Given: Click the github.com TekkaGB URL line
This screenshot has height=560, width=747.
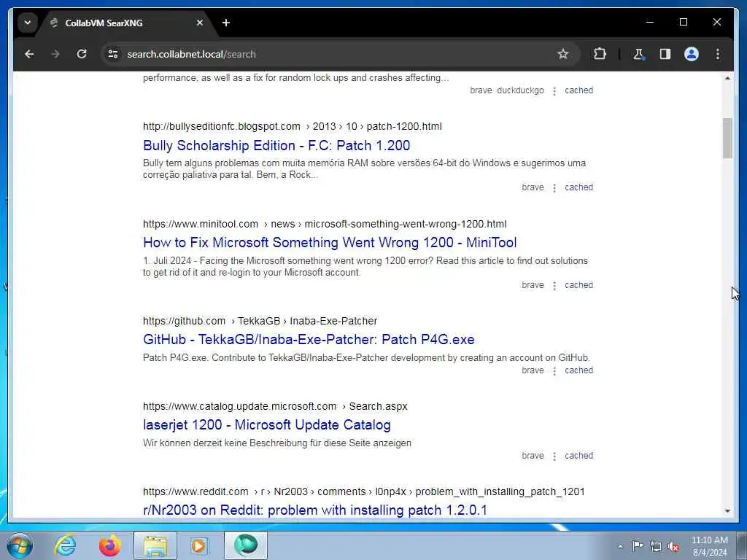Looking at the screenshot, I should pyautogui.click(x=260, y=321).
